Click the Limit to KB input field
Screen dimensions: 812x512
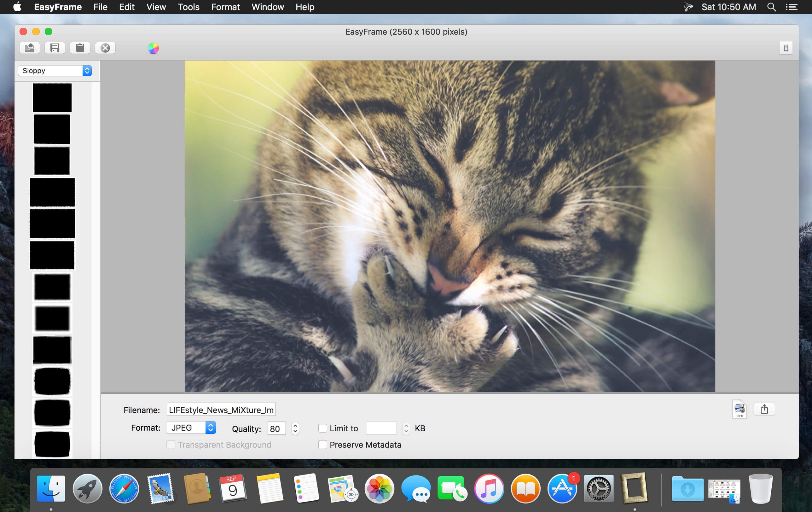coord(381,428)
